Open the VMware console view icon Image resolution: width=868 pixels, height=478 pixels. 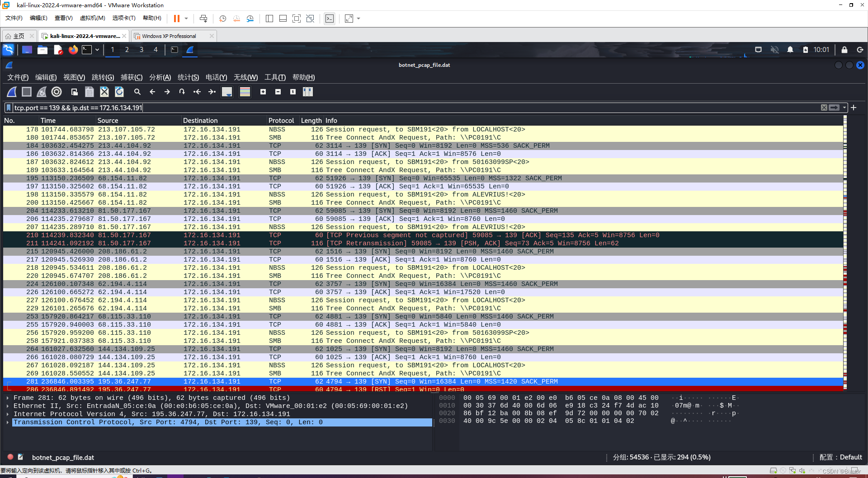[330, 19]
